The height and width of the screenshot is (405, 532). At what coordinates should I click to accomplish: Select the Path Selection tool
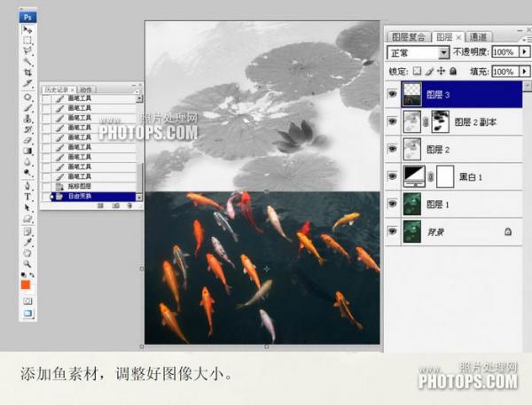click(x=27, y=207)
